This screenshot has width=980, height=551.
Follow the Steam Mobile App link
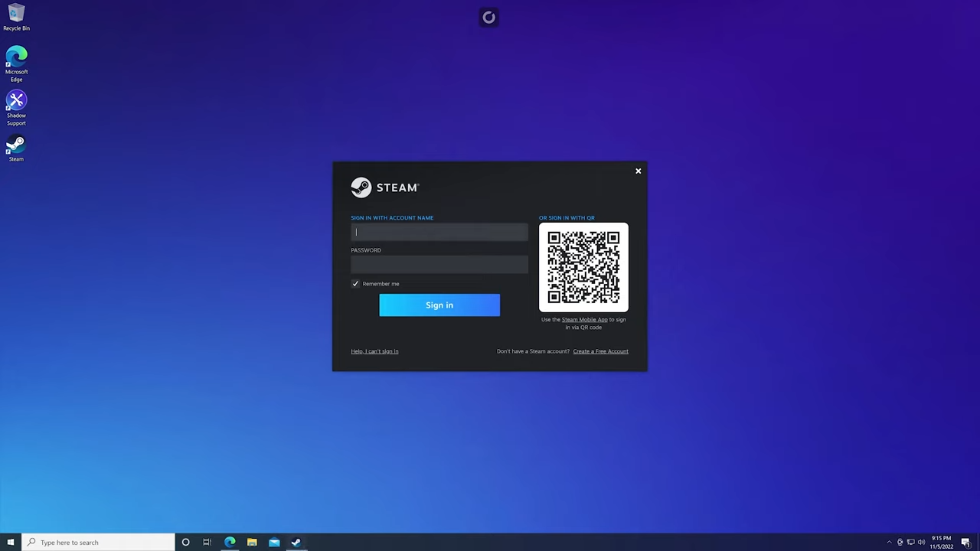coord(584,320)
